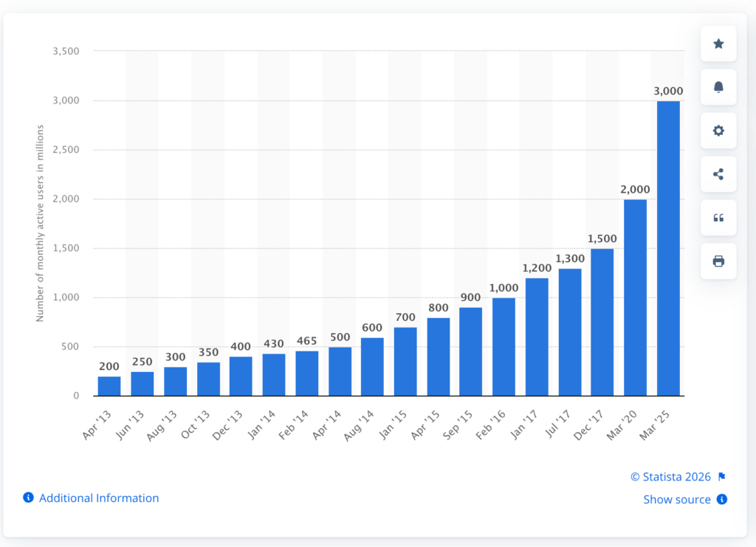Click the 2,000 label above its bar
Image resolution: width=756 pixels, height=547 pixels.
(636, 189)
